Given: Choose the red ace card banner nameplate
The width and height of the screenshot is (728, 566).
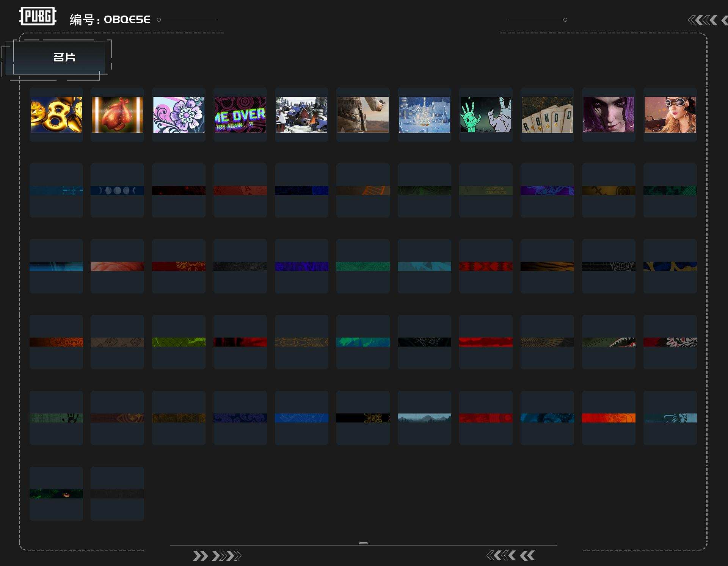Looking at the screenshot, I should [240, 190].
